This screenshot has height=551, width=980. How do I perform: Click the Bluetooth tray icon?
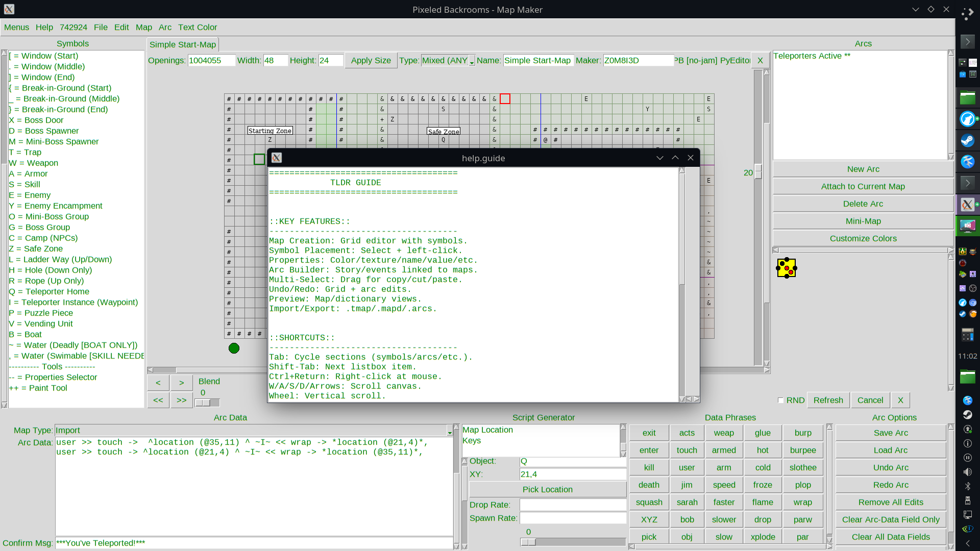click(x=967, y=486)
